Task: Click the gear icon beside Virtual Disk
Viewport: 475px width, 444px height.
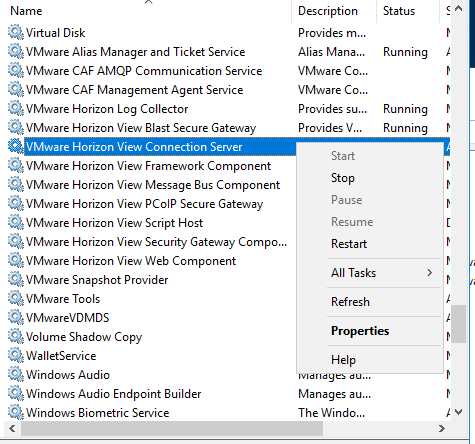Action: coord(15,32)
